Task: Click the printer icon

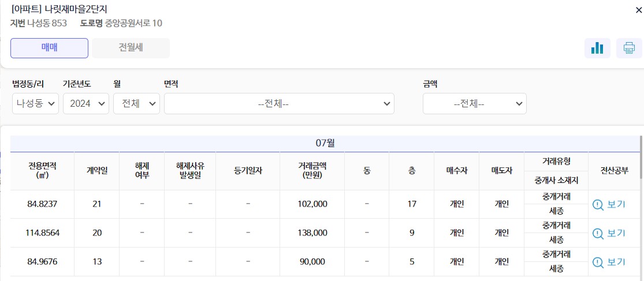Action: [x=629, y=48]
